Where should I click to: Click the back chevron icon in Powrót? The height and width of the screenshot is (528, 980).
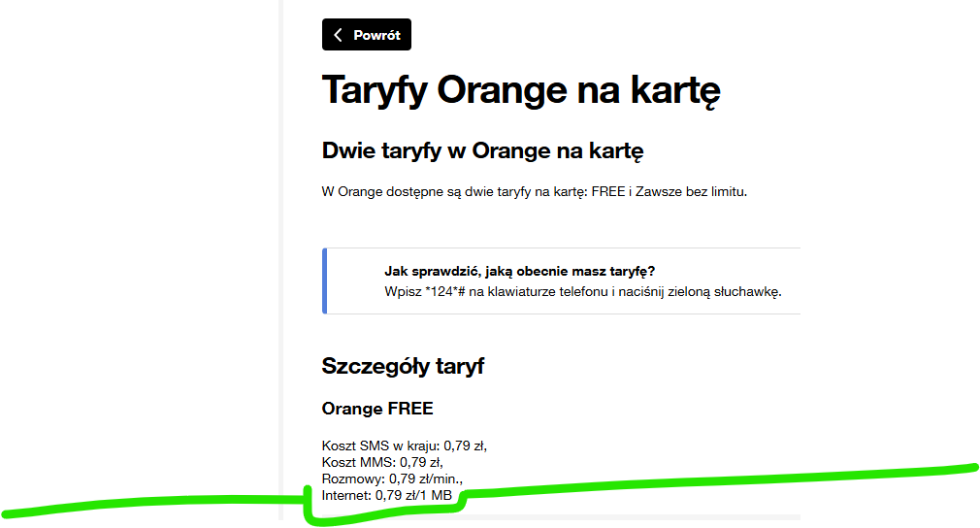(338, 35)
